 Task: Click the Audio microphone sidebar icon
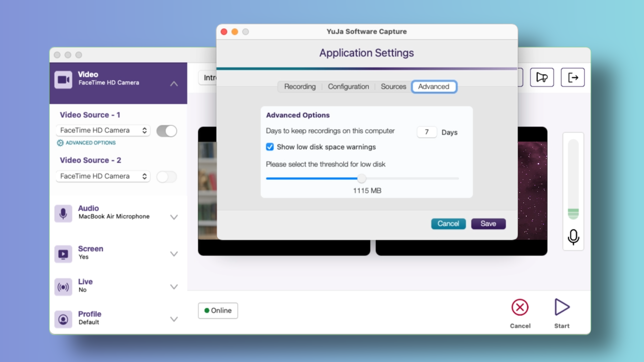point(63,214)
